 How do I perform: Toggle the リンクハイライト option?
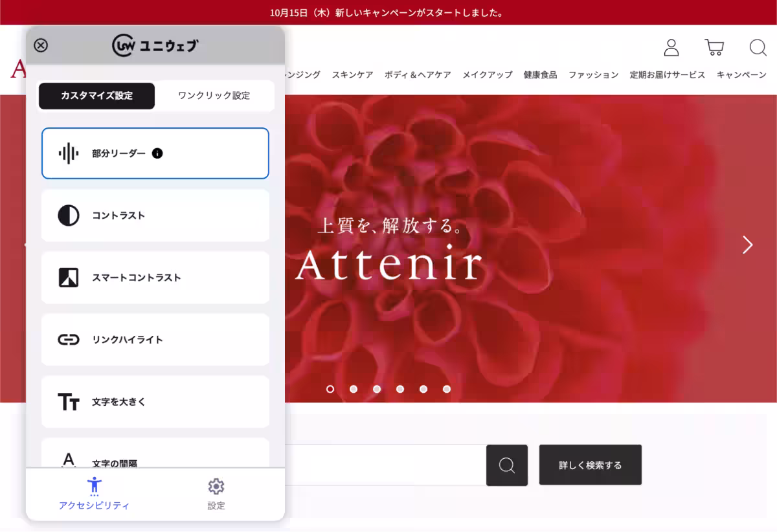(x=155, y=340)
